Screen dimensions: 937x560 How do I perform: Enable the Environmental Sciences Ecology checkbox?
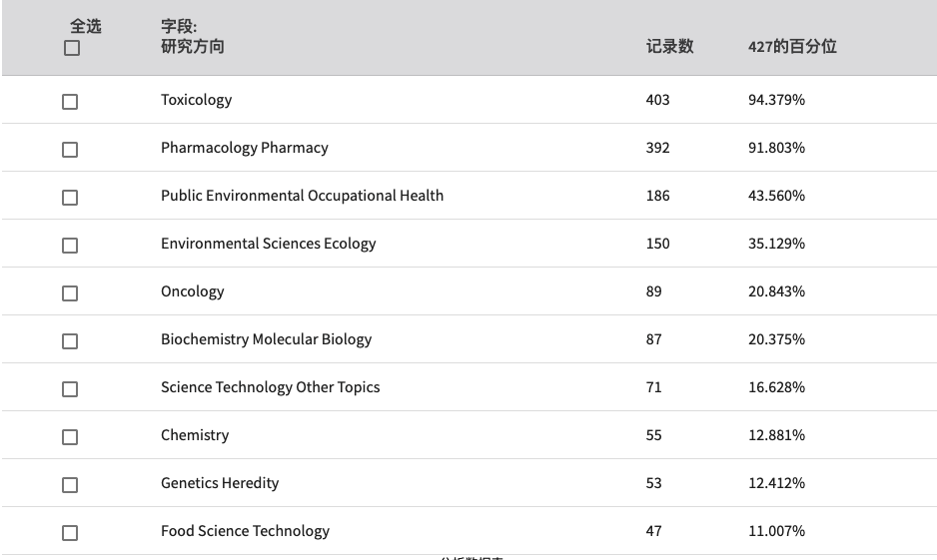(70, 246)
